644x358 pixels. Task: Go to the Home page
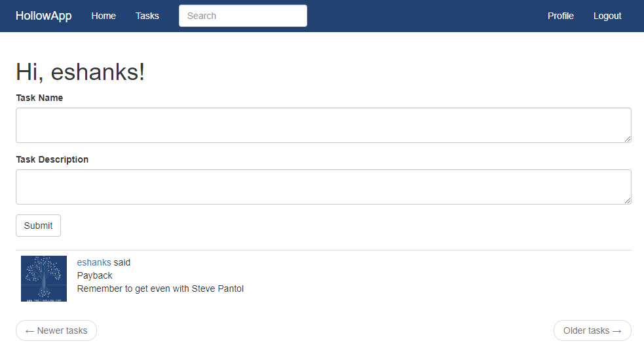104,16
